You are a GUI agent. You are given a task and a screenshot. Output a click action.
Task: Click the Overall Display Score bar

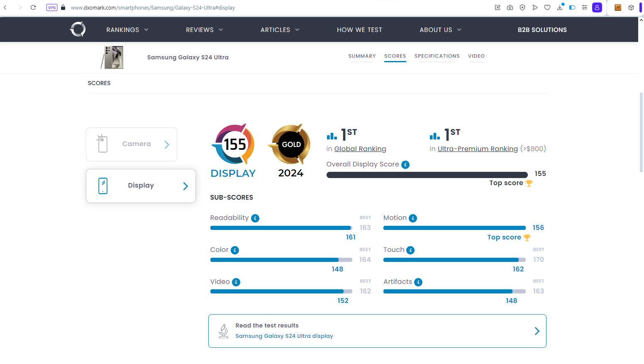click(427, 175)
